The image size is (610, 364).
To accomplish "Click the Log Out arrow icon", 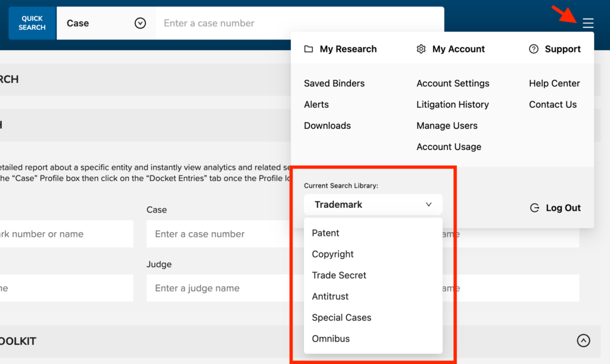I will pos(534,208).
